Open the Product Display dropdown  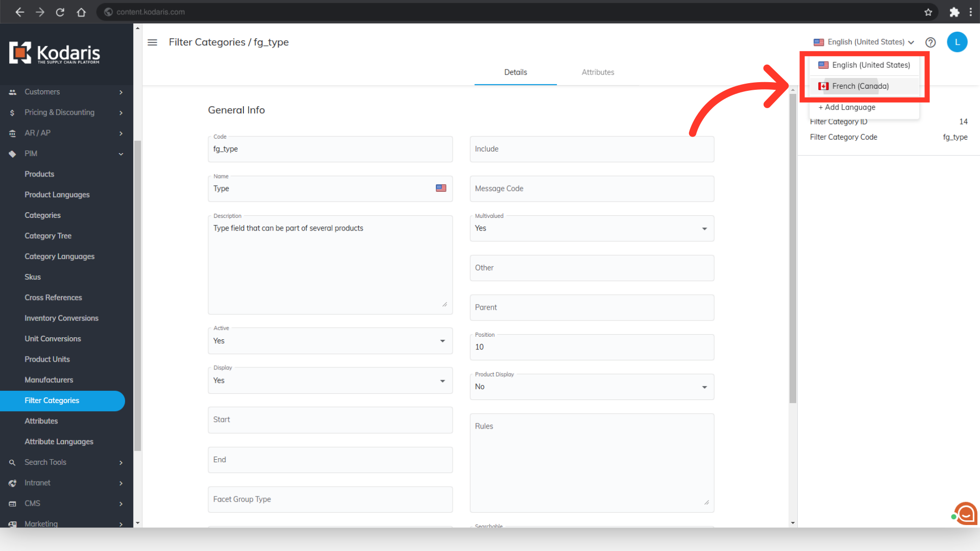592,387
